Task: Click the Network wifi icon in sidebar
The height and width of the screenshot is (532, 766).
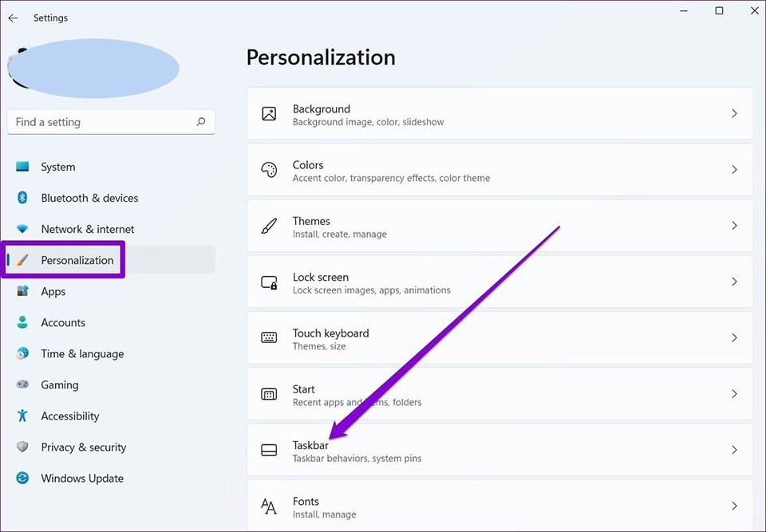Action: click(x=22, y=229)
